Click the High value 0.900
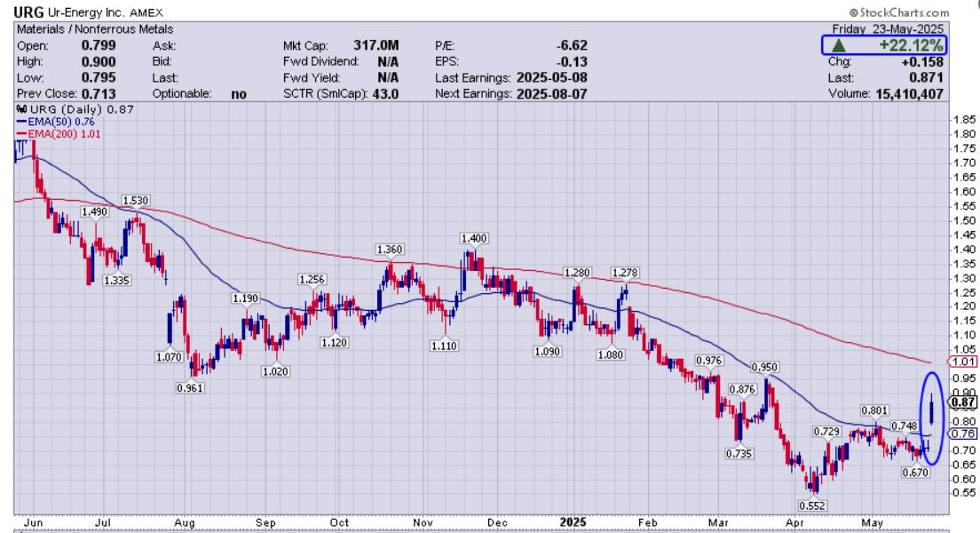The width and height of the screenshot is (980, 533). tap(99, 61)
